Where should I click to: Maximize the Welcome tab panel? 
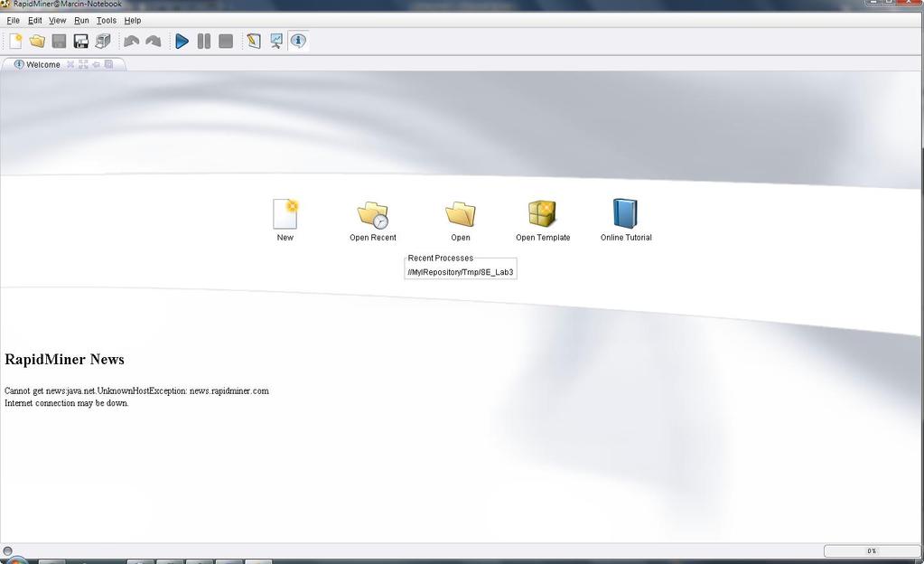click(x=83, y=64)
